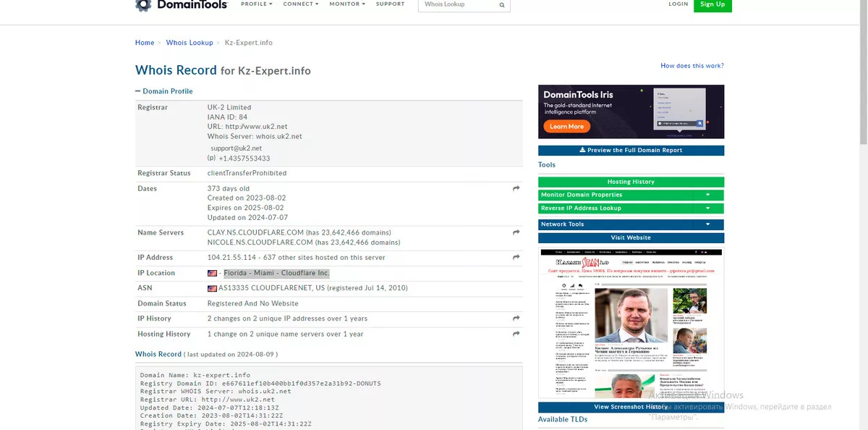Click the arrow icon in Dates row
This screenshot has height=430, width=868.
point(516,189)
